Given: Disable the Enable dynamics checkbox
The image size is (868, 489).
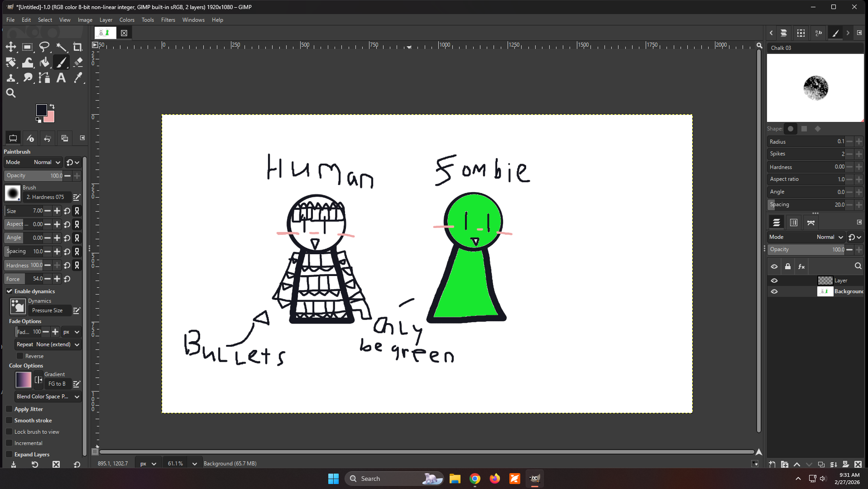Looking at the screenshot, I should point(10,291).
